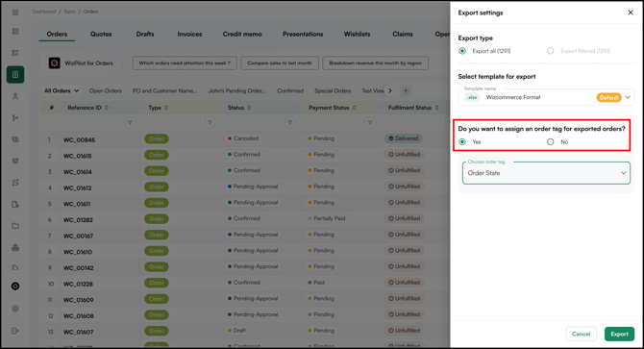
Task: Open order WC_01282
Action: pyautogui.click(x=78, y=219)
